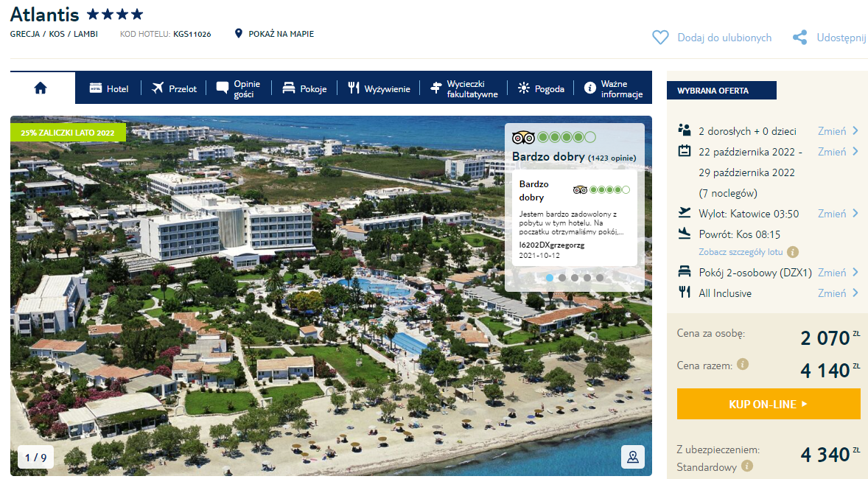The width and height of the screenshot is (868, 479).
Task: Click the heart icon to add to favorites
Action: pyautogui.click(x=660, y=38)
